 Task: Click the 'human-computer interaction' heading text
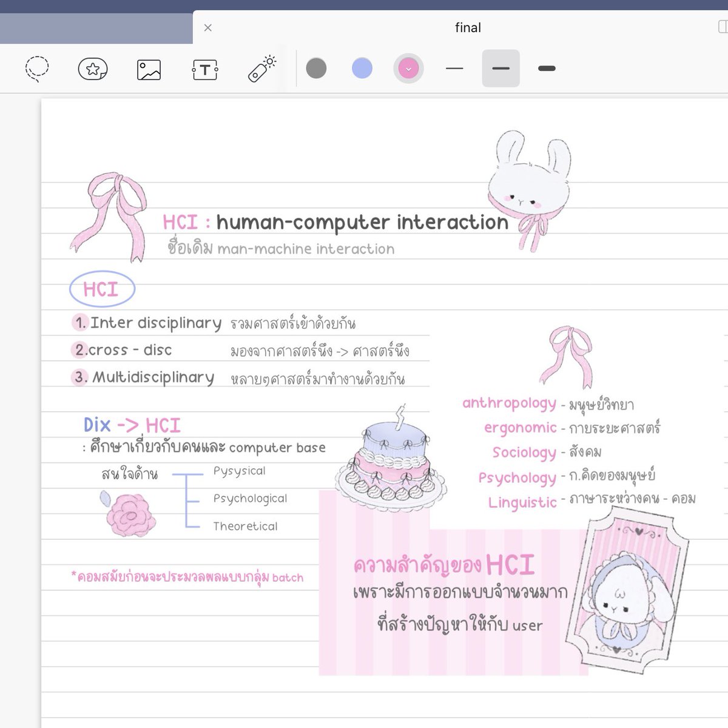(362, 222)
